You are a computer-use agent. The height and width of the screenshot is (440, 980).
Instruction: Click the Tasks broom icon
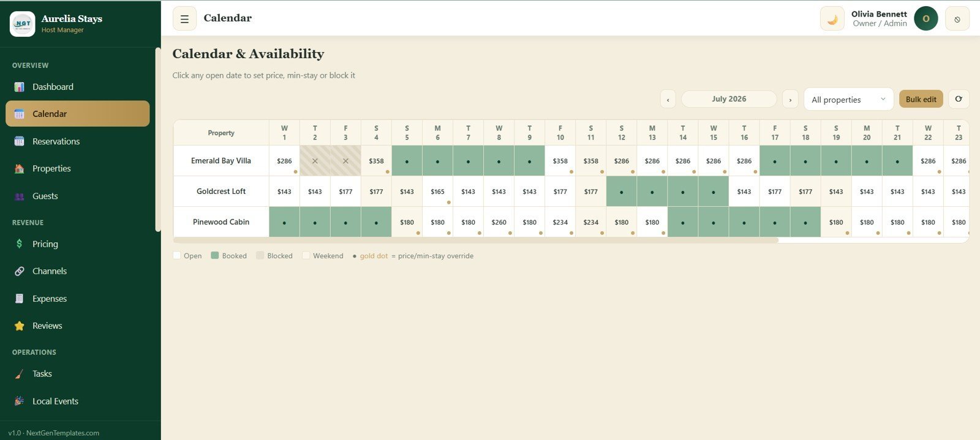(20, 373)
